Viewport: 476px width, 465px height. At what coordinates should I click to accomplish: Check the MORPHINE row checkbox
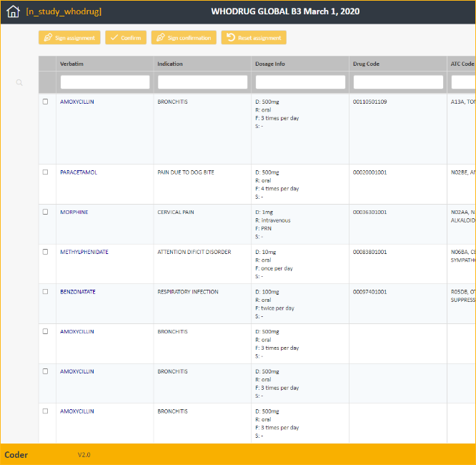(46, 212)
